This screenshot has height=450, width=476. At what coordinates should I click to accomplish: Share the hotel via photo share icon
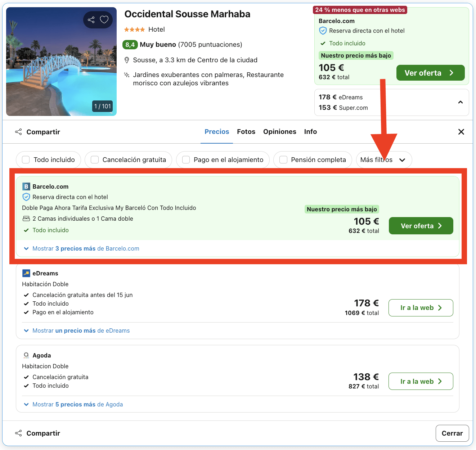91,20
